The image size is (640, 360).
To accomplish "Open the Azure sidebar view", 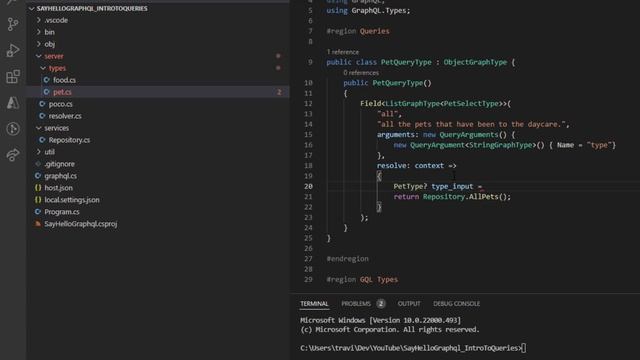I will tap(13, 102).
